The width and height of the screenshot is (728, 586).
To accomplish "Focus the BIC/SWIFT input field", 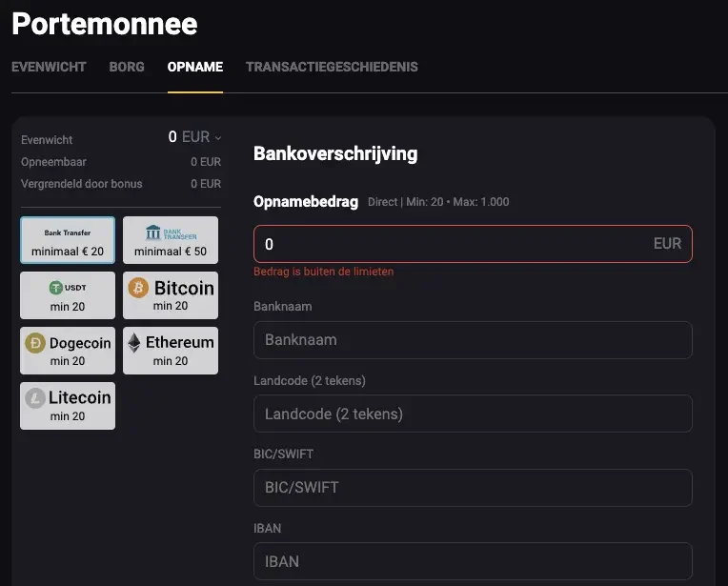I will [x=473, y=488].
